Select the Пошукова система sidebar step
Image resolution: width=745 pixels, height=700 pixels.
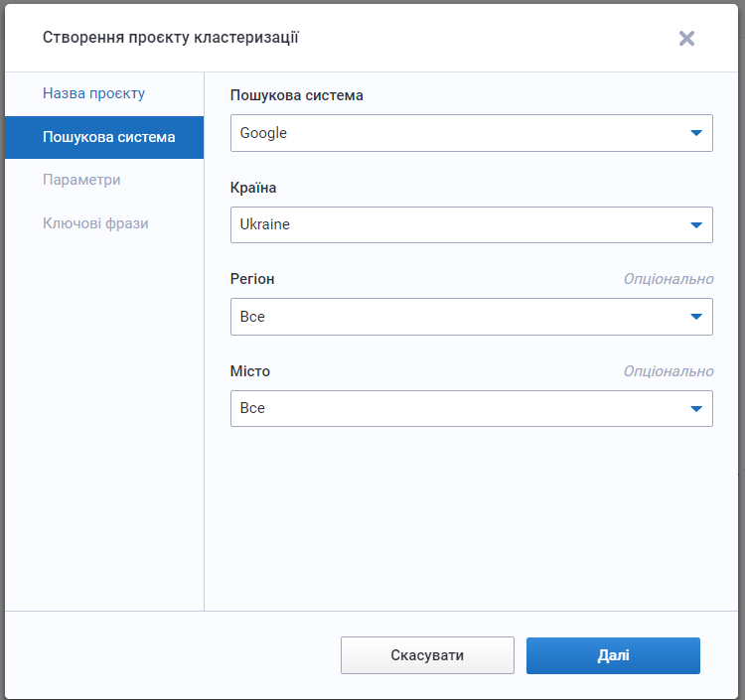pyautogui.click(x=108, y=137)
